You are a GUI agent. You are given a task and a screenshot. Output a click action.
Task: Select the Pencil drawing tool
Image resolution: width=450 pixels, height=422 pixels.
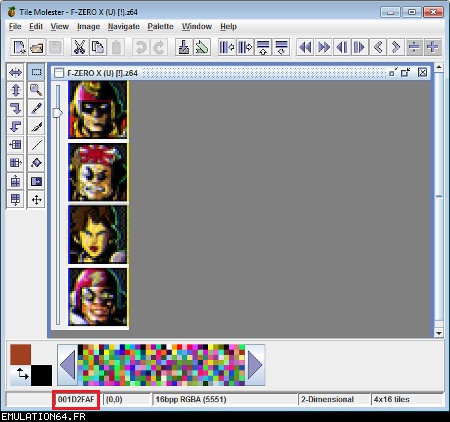coord(36,108)
